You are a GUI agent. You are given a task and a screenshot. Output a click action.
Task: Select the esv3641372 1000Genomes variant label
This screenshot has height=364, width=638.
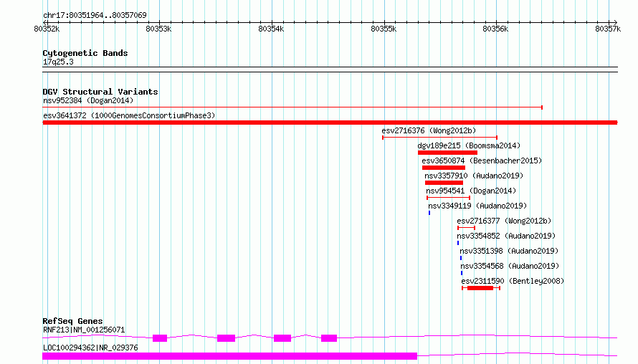click(x=129, y=115)
